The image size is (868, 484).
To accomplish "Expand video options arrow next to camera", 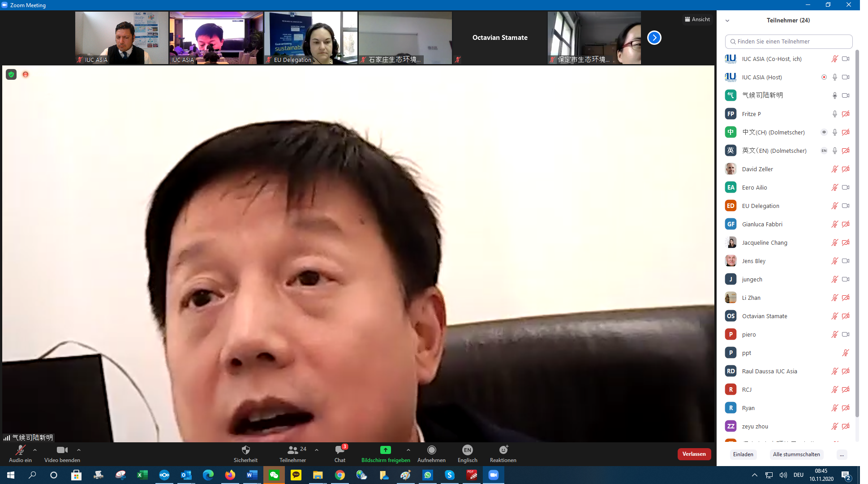I will pyautogui.click(x=79, y=450).
